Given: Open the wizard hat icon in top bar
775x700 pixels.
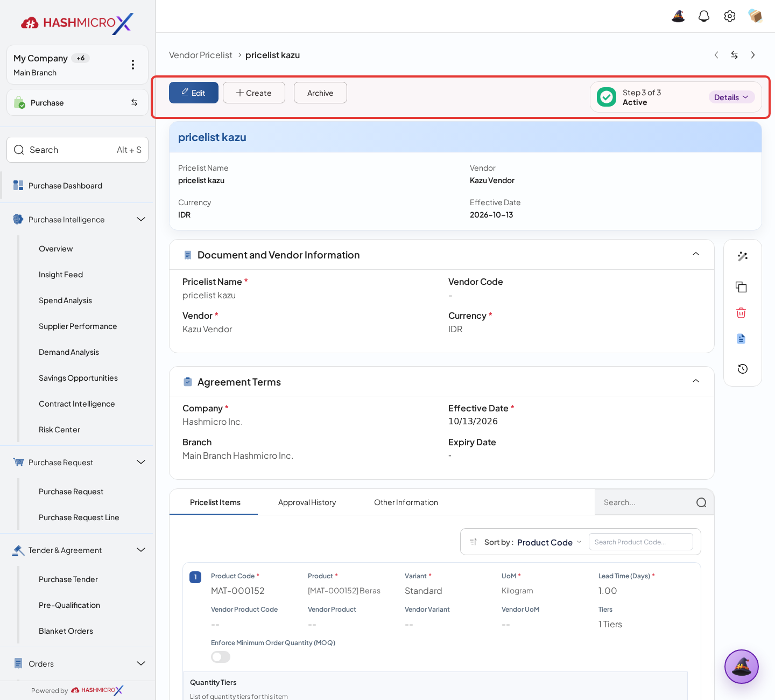Looking at the screenshot, I should (678, 16).
